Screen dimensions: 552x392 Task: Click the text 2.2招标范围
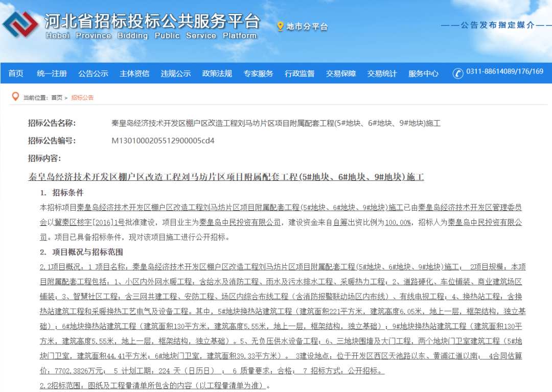coord(61,386)
